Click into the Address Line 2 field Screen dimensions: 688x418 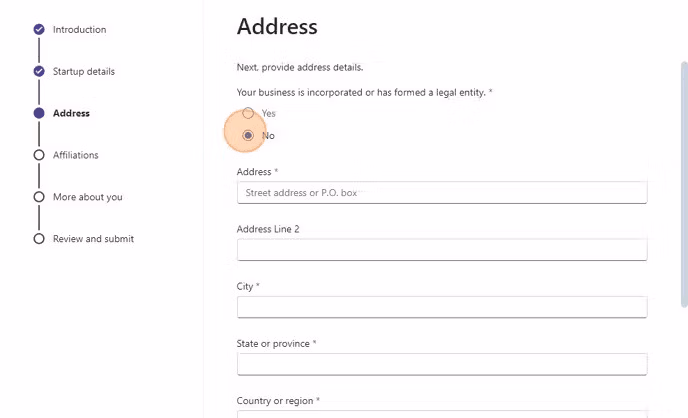[441, 250]
